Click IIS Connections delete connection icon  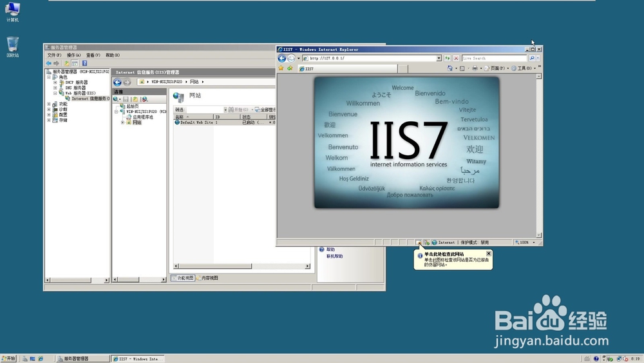(x=144, y=99)
